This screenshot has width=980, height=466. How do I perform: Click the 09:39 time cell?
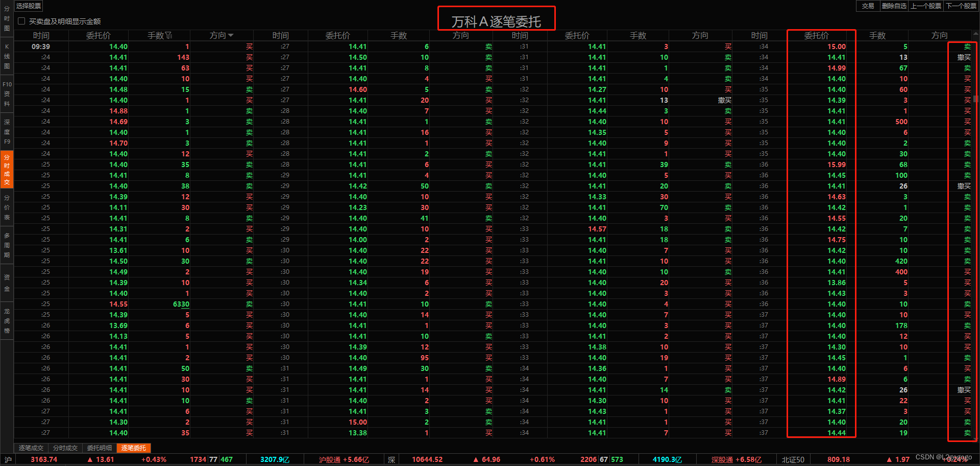[41, 46]
